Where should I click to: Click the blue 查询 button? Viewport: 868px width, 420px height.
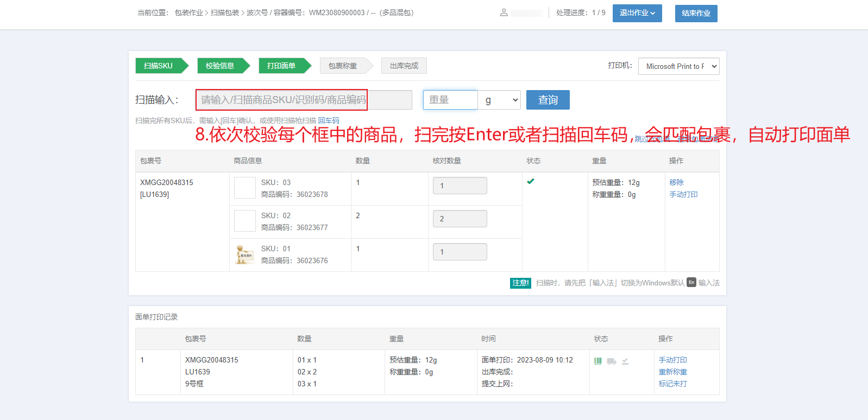tap(548, 100)
